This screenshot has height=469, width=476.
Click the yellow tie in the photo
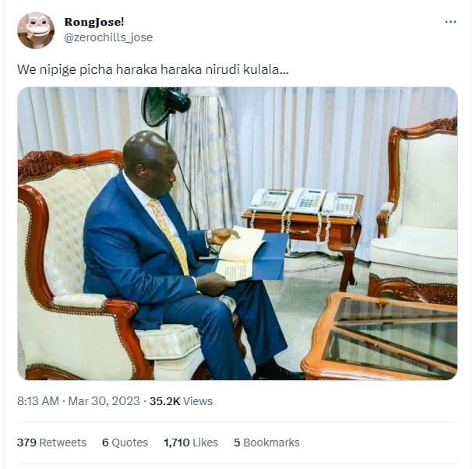pos(170,235)
